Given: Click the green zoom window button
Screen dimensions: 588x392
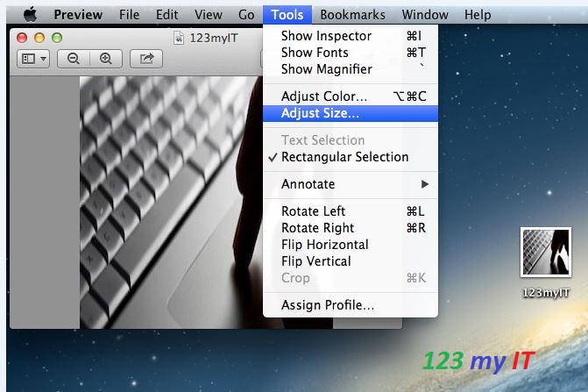Looking at the screenshot, I should pyautogui.click(x=57, y=38).
